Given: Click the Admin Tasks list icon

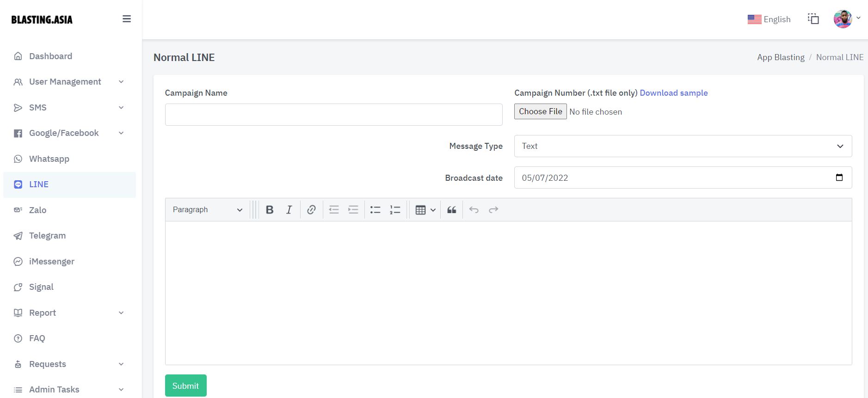Looking at the screenshot, I should tap(18, 390).
